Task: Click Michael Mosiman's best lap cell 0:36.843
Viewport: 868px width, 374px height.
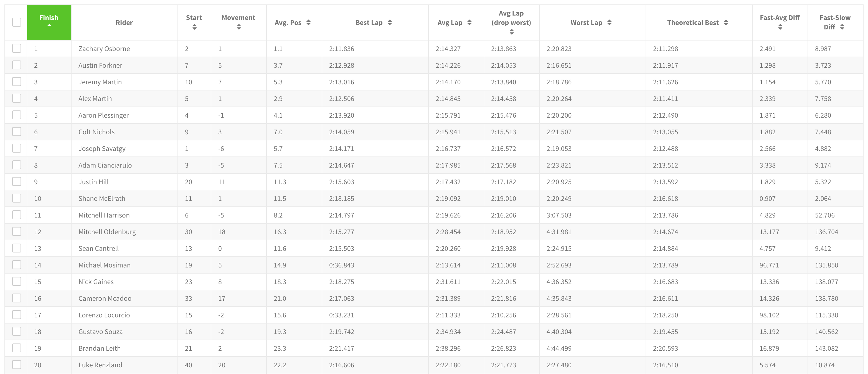Action: point(342,266)
